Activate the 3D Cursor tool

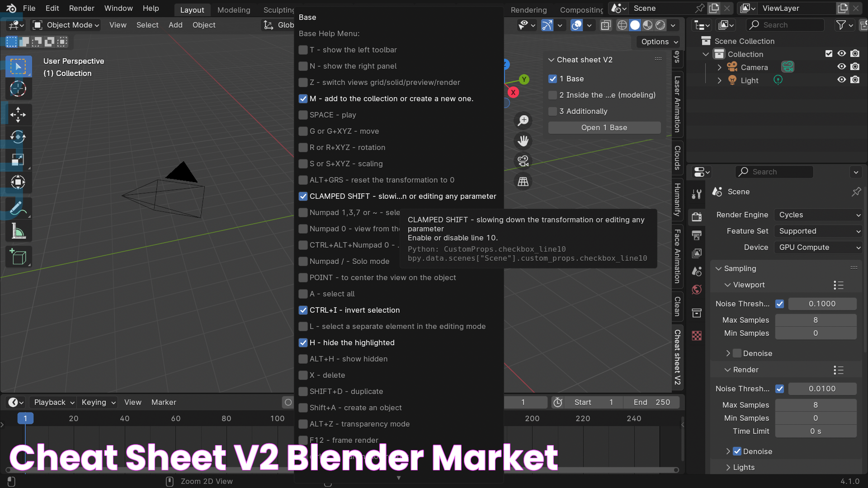[x=18, y=89]
